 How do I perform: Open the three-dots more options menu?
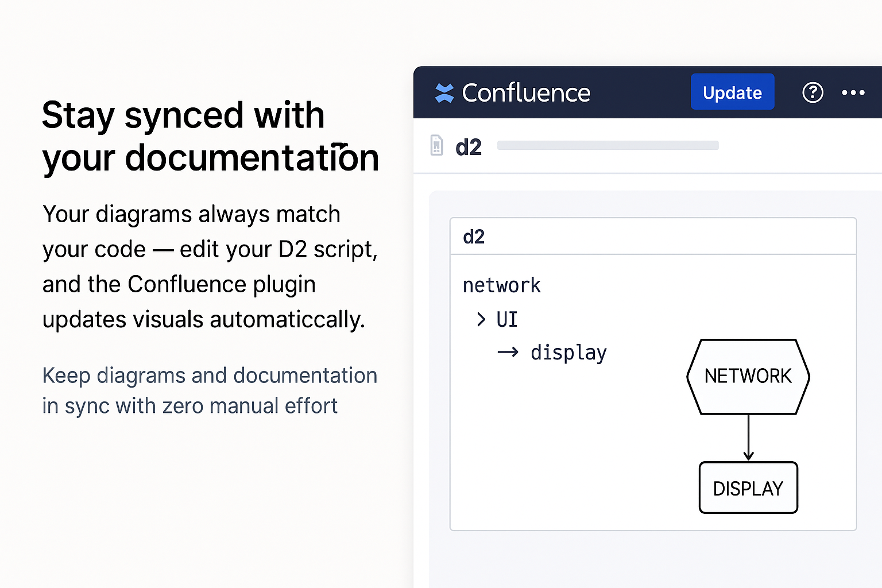pos(853,92)
